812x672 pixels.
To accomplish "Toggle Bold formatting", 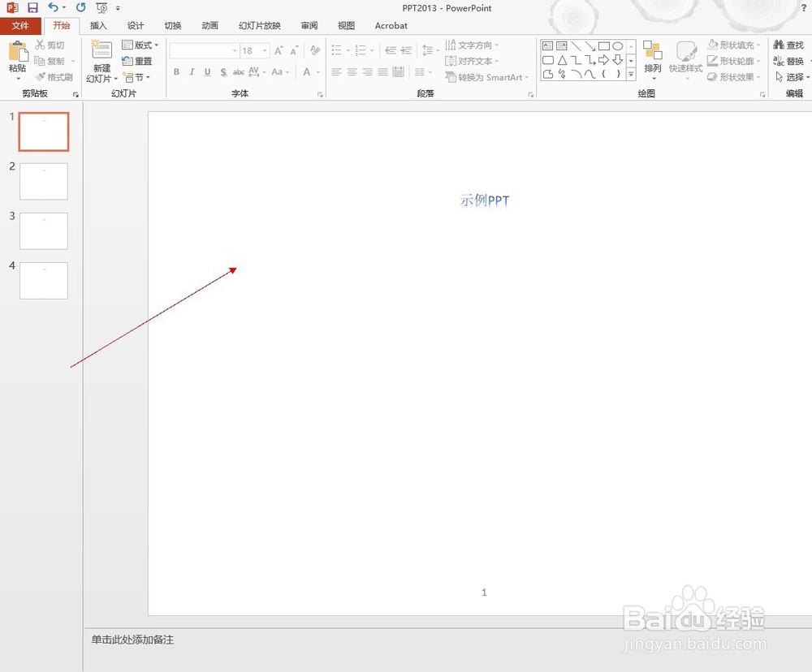I will point(176,72).
